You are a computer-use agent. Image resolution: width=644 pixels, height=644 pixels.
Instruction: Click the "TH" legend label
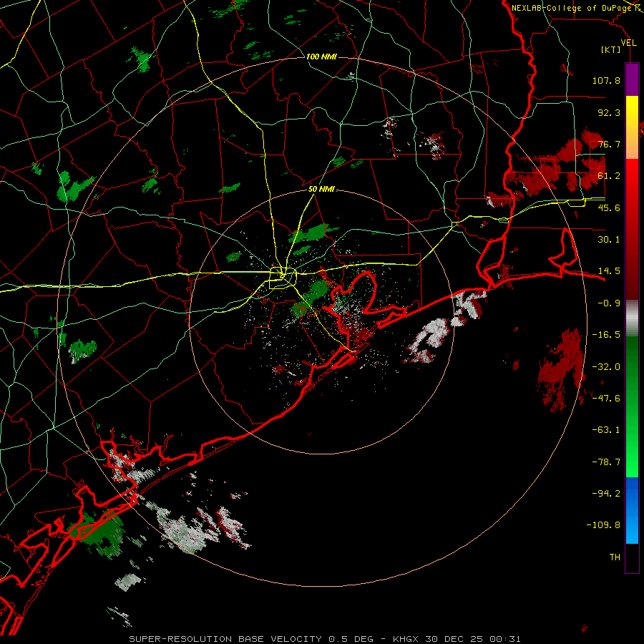[615, 557]
